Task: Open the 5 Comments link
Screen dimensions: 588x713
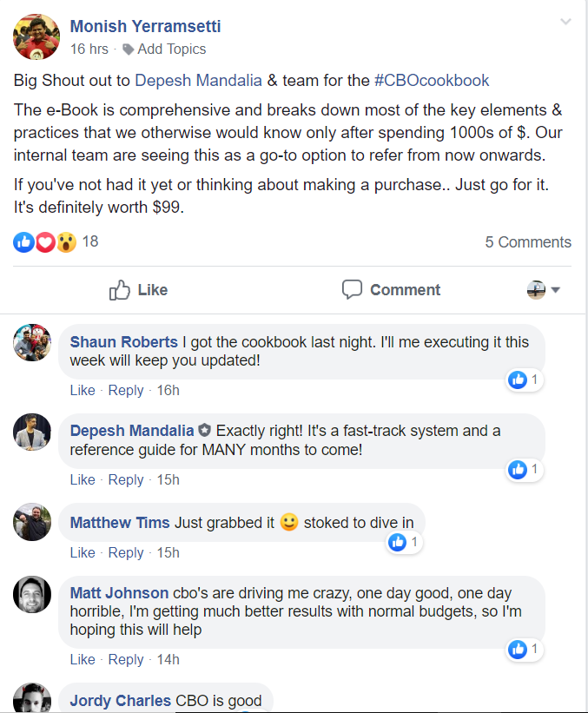Action: (527, 242)
